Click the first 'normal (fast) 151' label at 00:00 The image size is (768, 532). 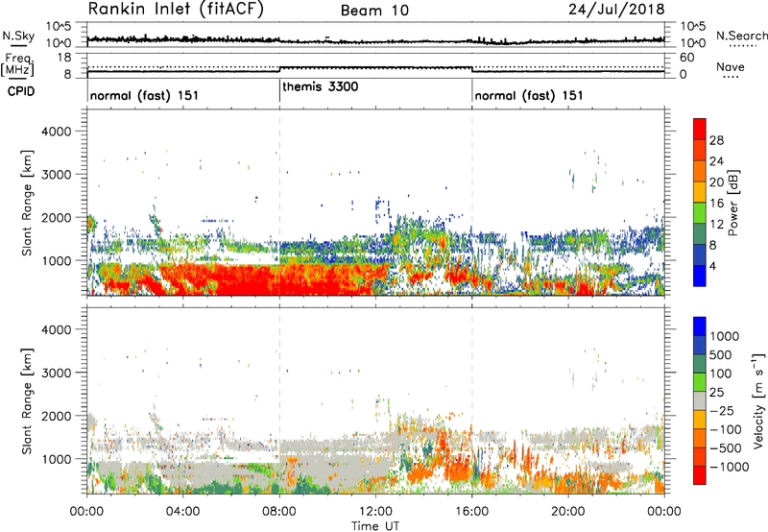145,95
